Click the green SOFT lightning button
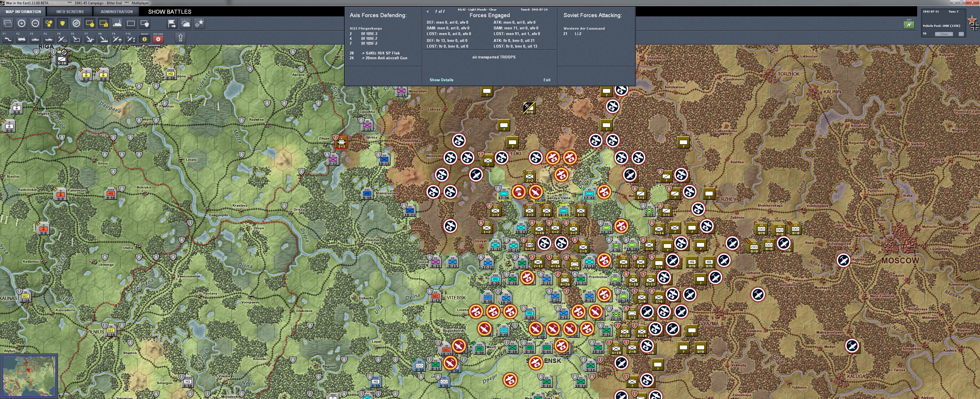This screenshot has width=980, height=399. click(x=909, y=25)
